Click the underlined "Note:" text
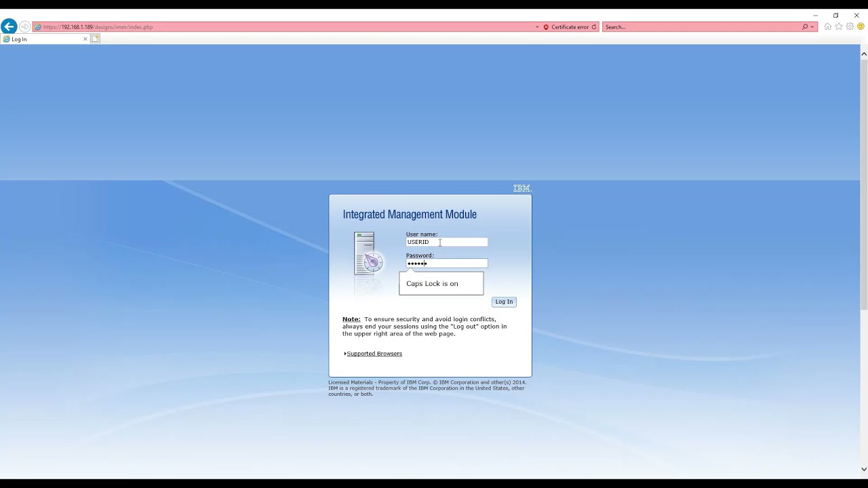Screen dimensions: 868x488 tap(351, 319)
